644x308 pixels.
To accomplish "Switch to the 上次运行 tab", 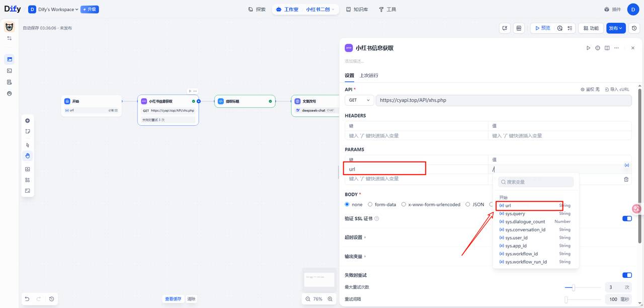I will pos(369,75).
